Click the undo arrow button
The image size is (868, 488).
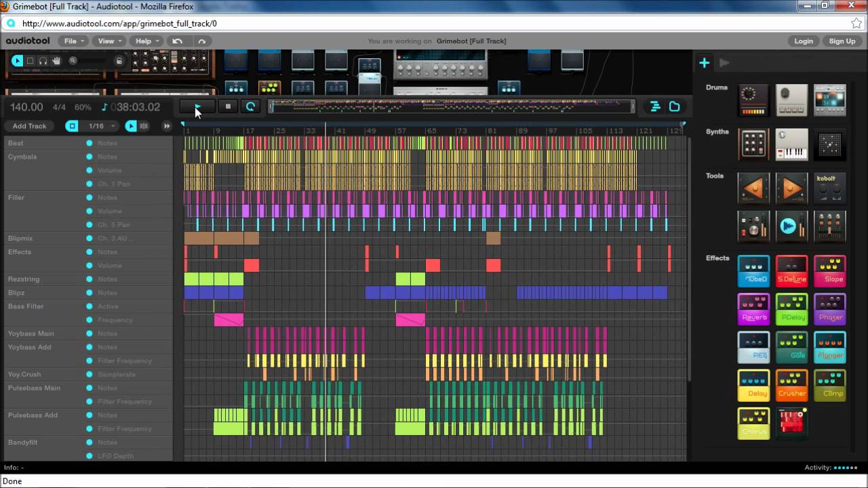178,41
